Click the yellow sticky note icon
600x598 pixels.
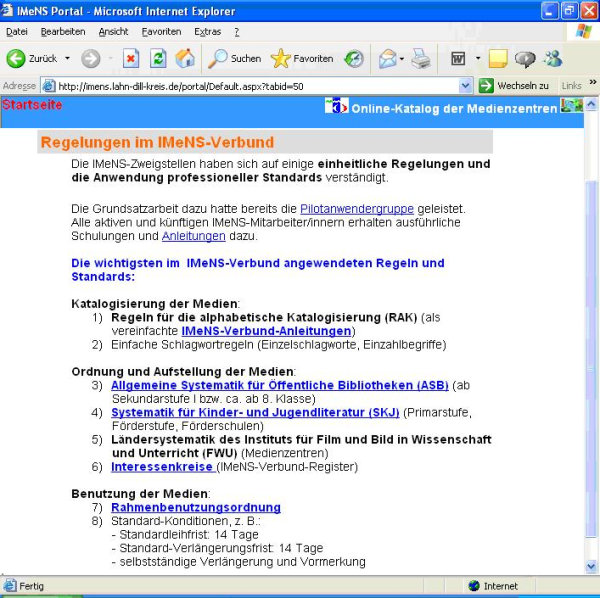tap(498, 59)
